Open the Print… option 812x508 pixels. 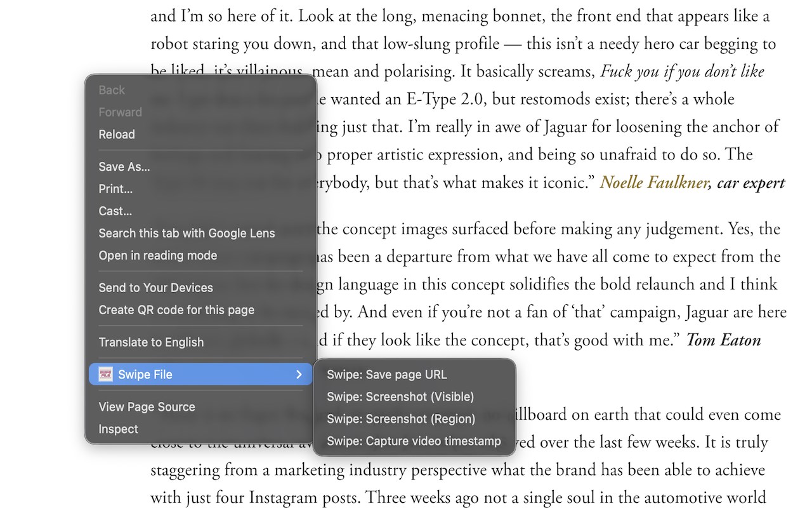click(x=200, y=189)
